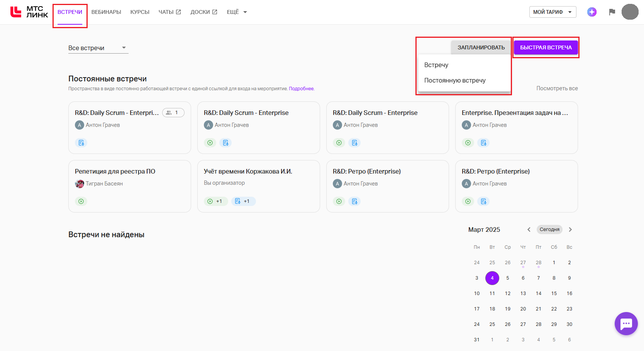Select March 4 in calendar
644x351 pixels.
click(x=492, y=278)
